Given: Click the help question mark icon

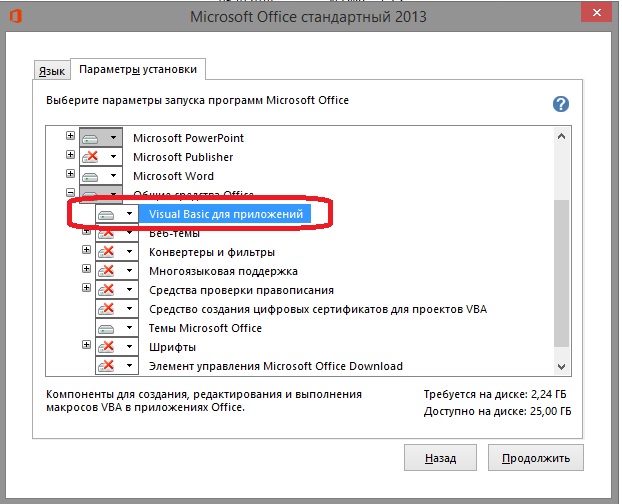Looking at the screenshot, I should tap(561, 104).
